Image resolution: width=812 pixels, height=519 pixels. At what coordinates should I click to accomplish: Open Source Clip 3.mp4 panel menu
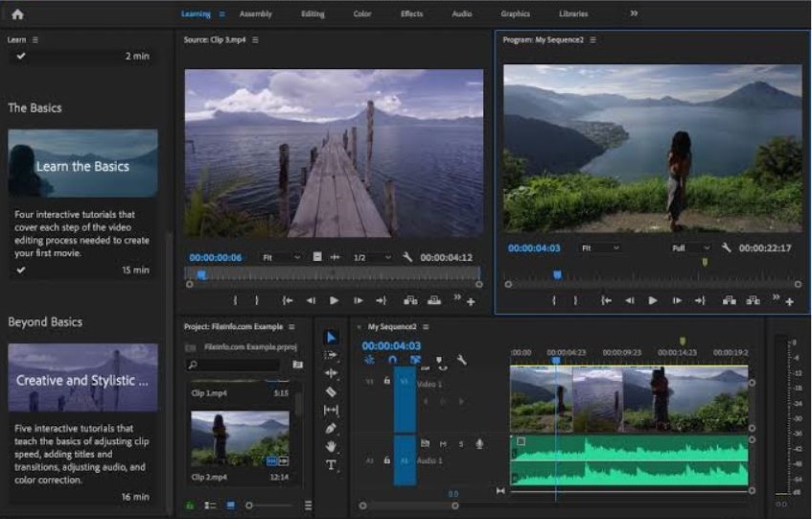tap(255, 40)
